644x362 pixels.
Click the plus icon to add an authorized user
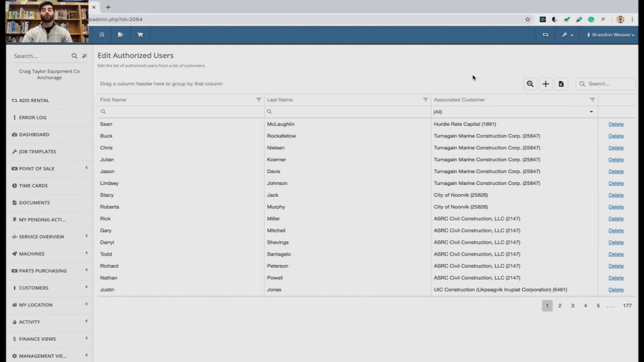click(x=545, y=83)
